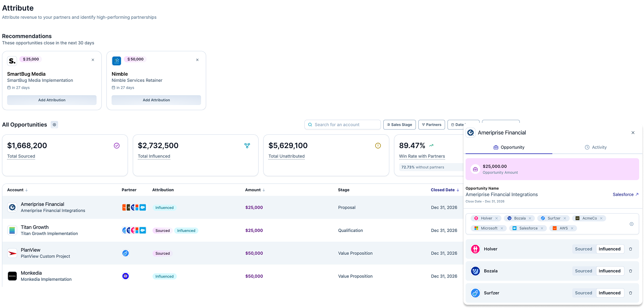644x308 pixels.
Task: Click the Total Unattributed warning icon
Action: coord(378,146)
